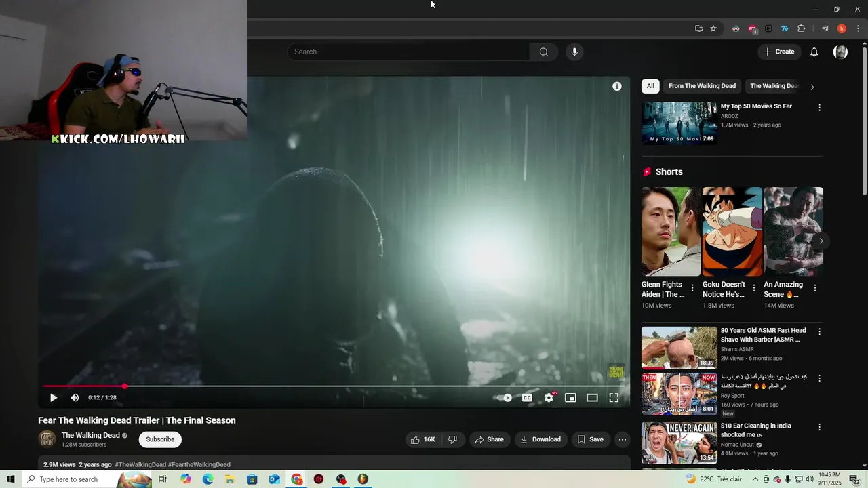Open options for 'My Top 50 Movies So Far'

pyautogui.click(x=819, y=108)
